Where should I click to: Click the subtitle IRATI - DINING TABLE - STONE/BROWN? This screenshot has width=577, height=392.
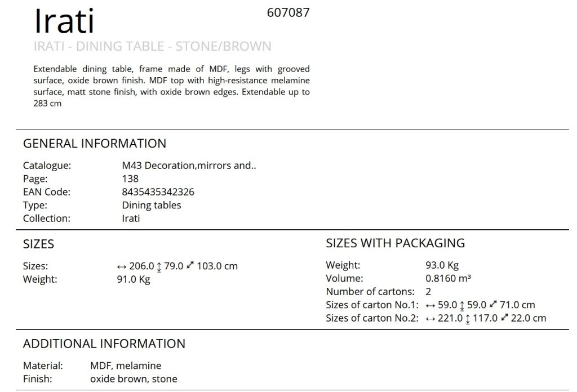tap(152, 46)
